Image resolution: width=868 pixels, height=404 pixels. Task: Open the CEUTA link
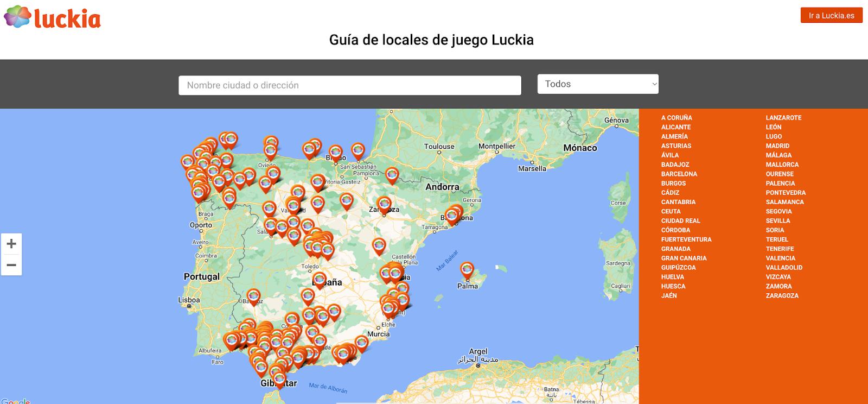[x=671, y=211]
